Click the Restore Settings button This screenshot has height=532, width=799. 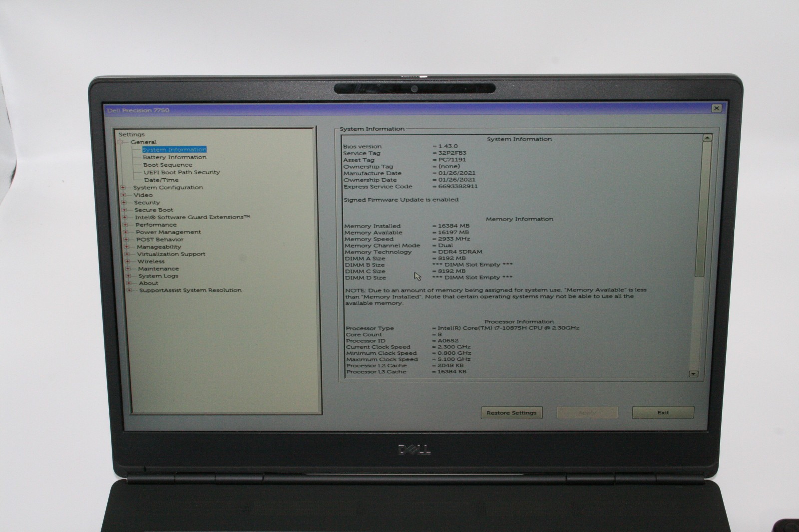(511, 413)
